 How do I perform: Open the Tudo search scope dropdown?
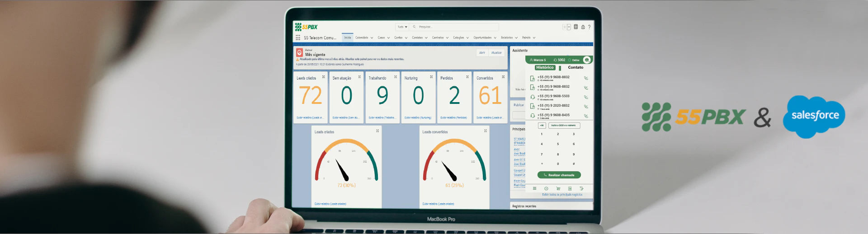tap(402, 27)
